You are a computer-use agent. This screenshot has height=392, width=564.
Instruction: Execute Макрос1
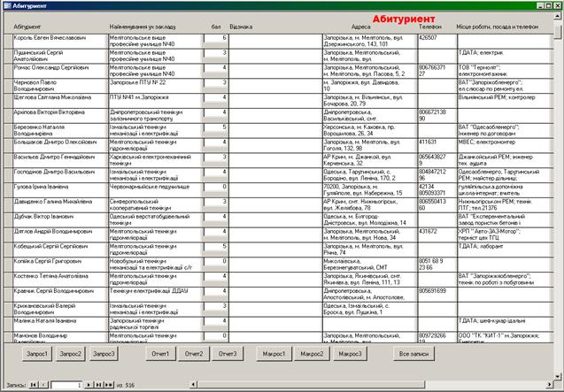pos(274,354)
